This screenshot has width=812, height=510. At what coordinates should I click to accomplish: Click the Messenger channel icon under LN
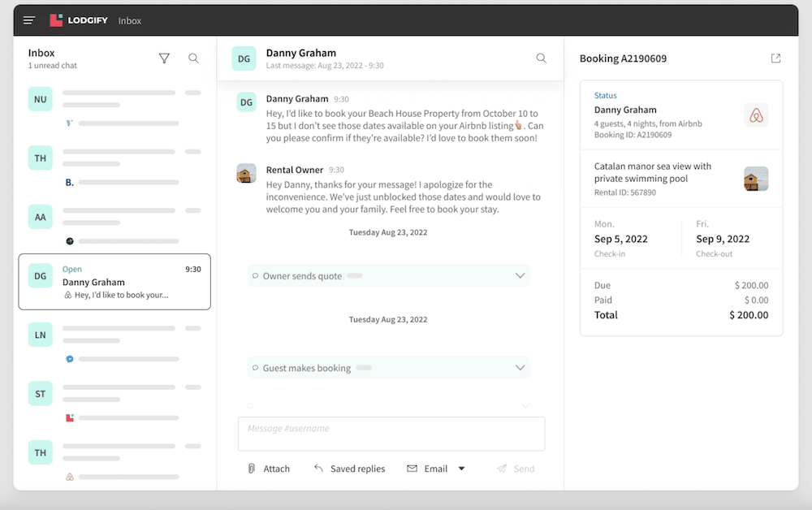(69, 359)
